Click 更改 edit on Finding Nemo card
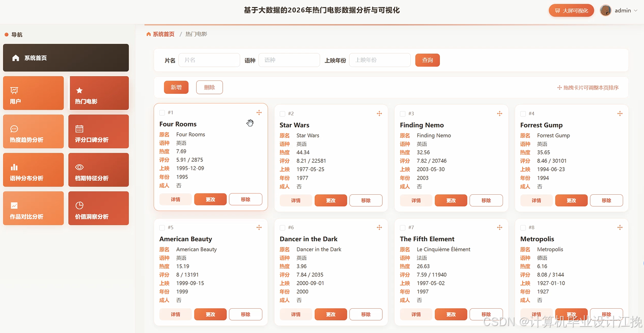Viewport: 644px width, 333px height. tap(451, 200)
